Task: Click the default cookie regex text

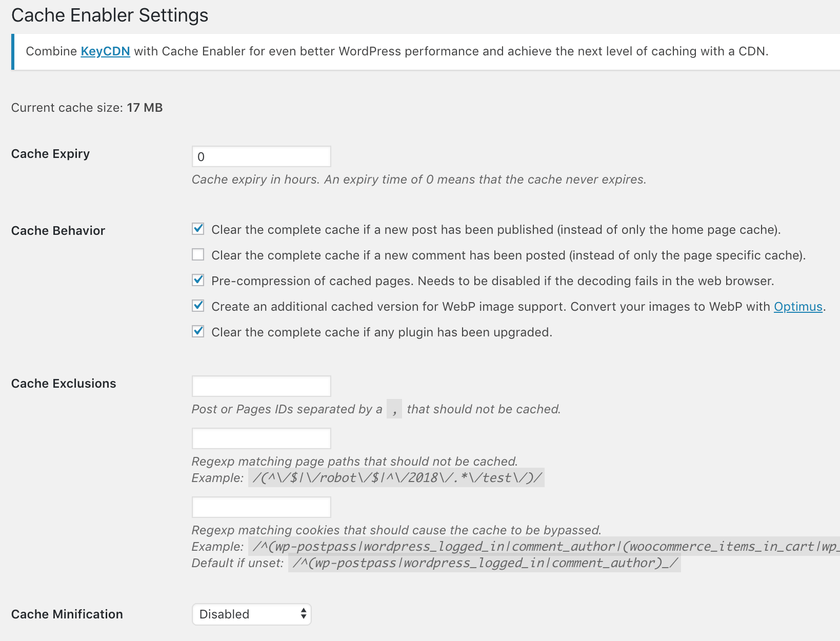Action: coord(486,563)
